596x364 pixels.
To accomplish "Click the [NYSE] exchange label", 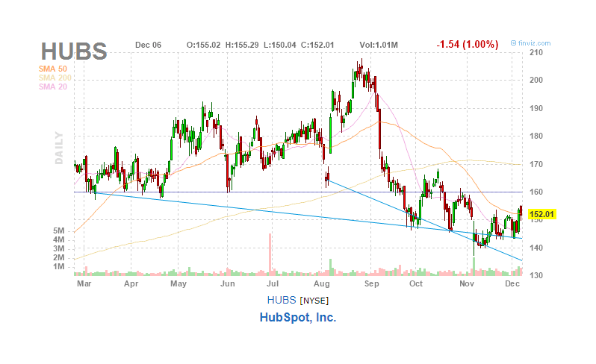I will point(314,301).
